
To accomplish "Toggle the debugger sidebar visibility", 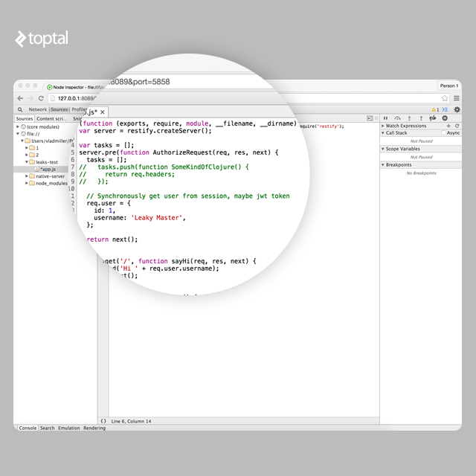I will [370, 118].
